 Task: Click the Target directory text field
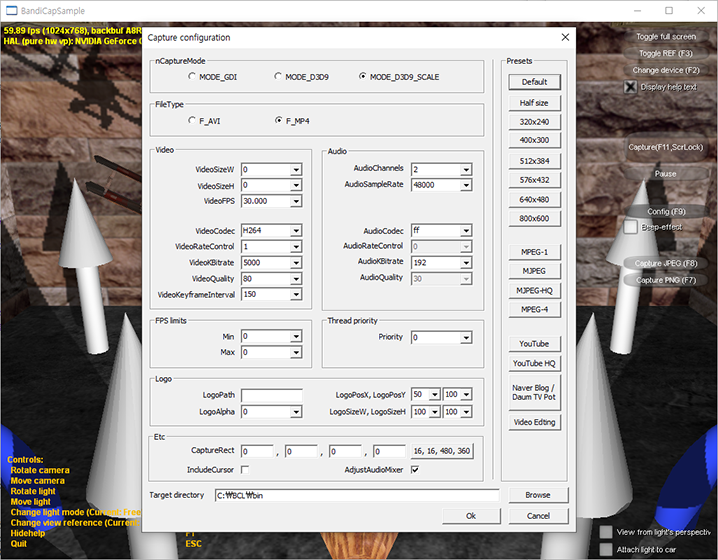tap(357, 495)
